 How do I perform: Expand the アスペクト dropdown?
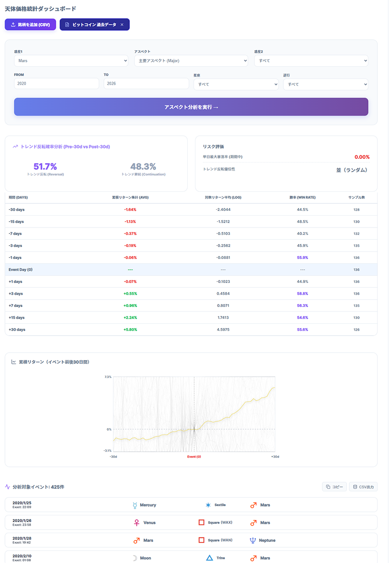pos(191,60)
